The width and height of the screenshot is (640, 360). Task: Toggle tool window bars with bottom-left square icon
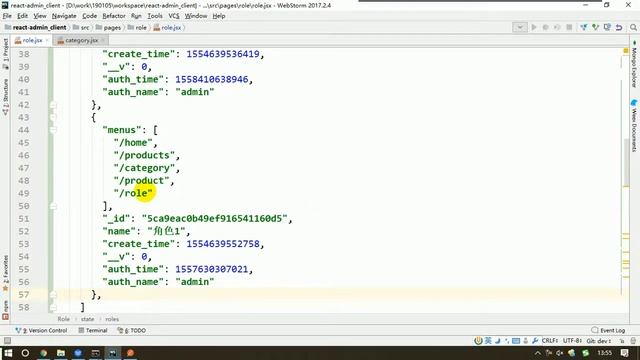tap(7, 340)
